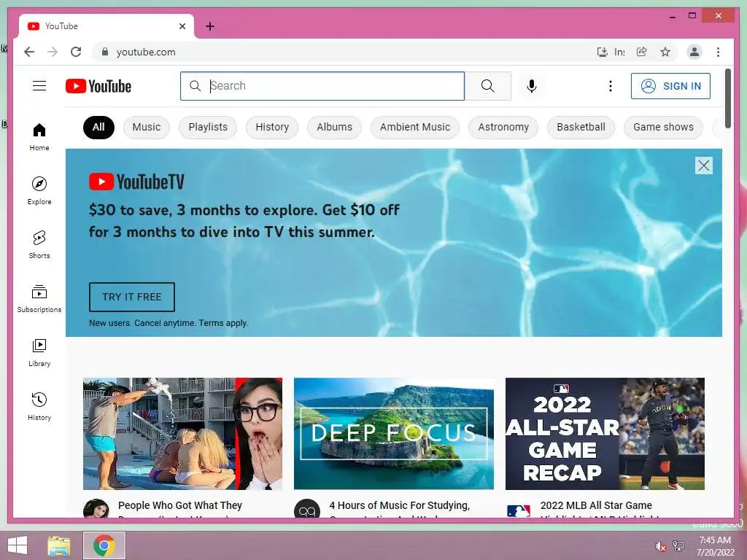Select the History filter chip
This screenshot has width=747, height=560.
272,127
